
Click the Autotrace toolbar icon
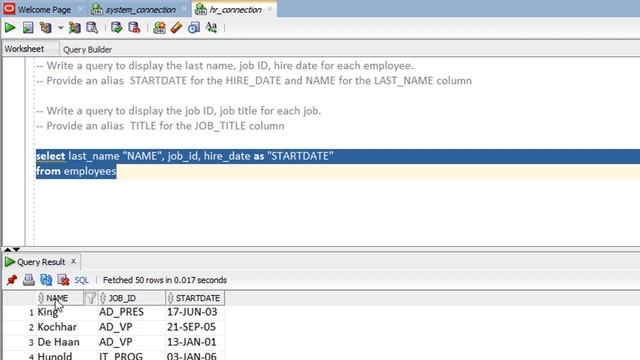click(74, 28)
